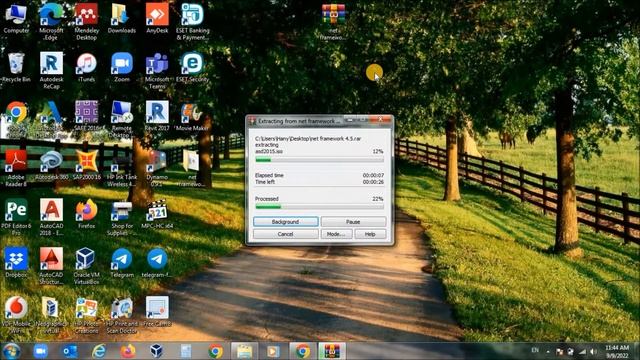Select the Autodesk 360 desktop shortcut

pos(51,165)
